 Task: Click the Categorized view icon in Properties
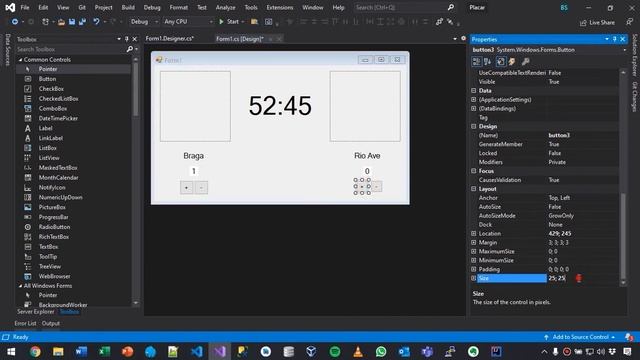click(x=476, y=62)
